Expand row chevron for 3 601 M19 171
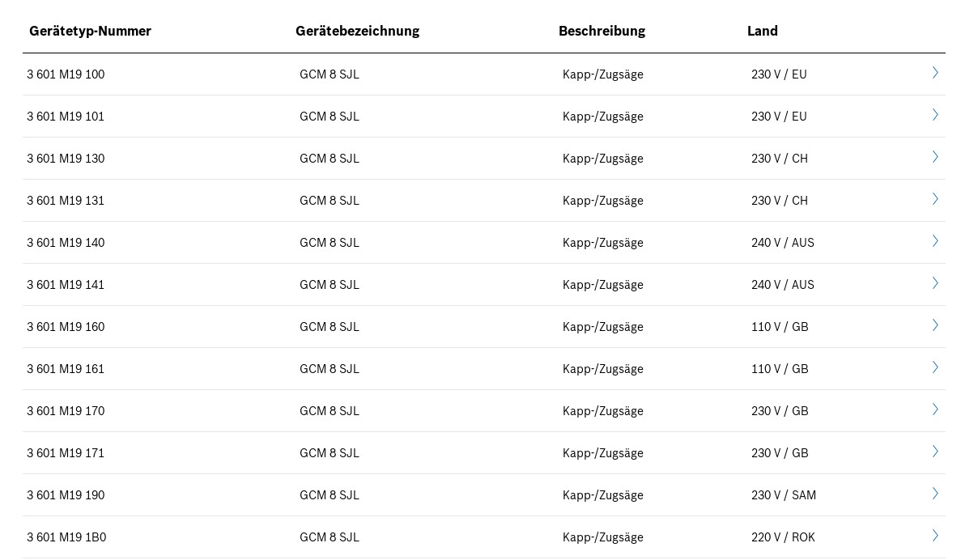Image resolution: width=978 pixels, height=560 pixels. click(x=935, y=452)
